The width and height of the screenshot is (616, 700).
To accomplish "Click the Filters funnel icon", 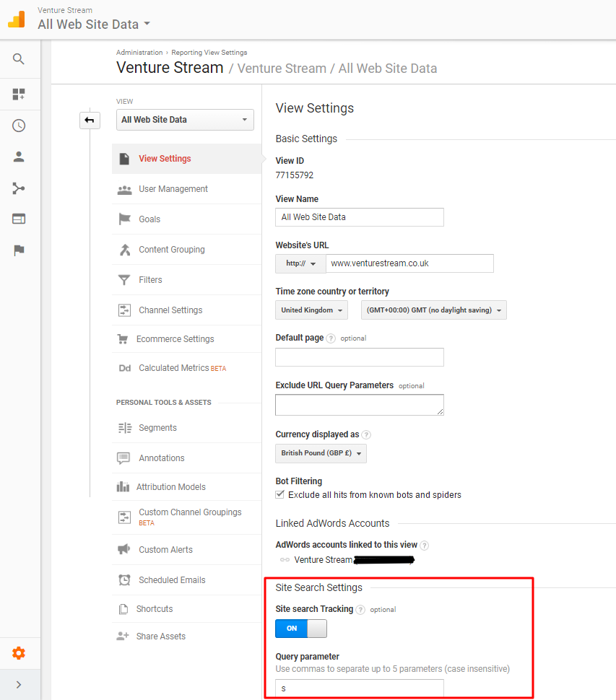I will coord(124,280).
